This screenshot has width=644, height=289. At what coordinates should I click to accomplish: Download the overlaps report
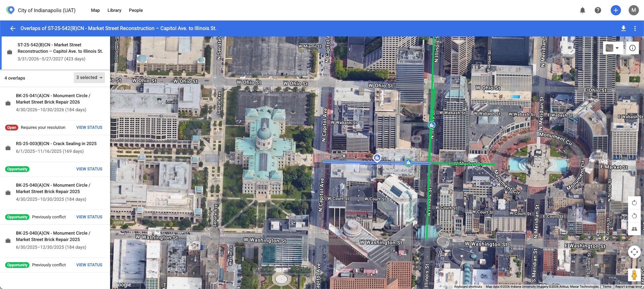pyautogui.click(x=623, y=28)
